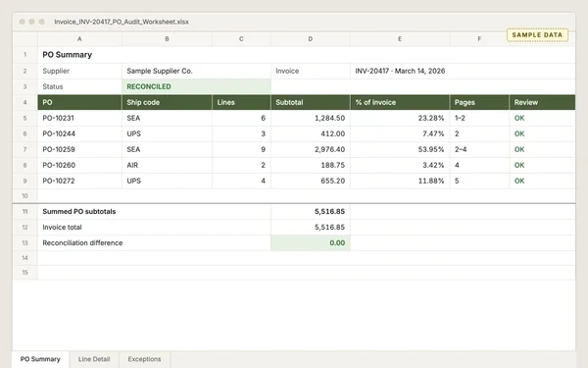Select the PO-10231 cell
The height and width of the screenshot is (368, 588).
click(80, 119)
